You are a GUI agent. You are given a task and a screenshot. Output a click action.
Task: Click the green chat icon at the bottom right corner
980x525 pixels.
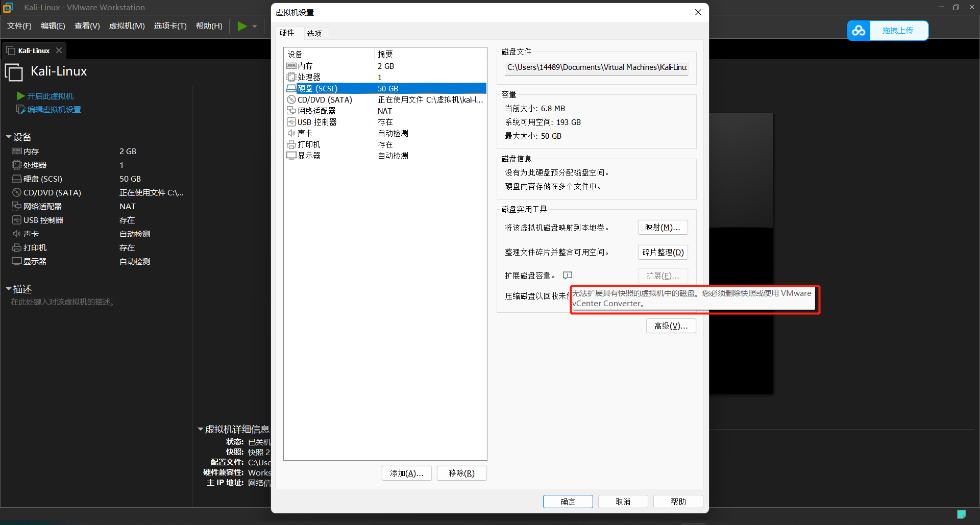pyautogui.click(x=962, y=514)
